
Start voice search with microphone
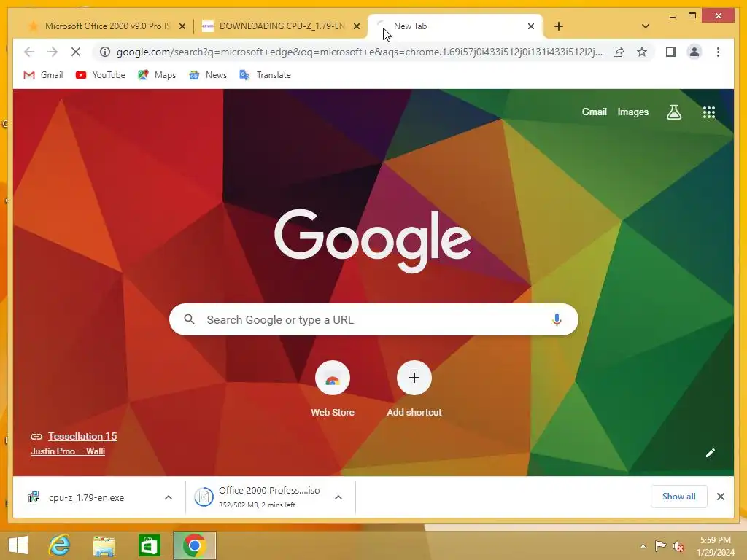click(557, 319)
